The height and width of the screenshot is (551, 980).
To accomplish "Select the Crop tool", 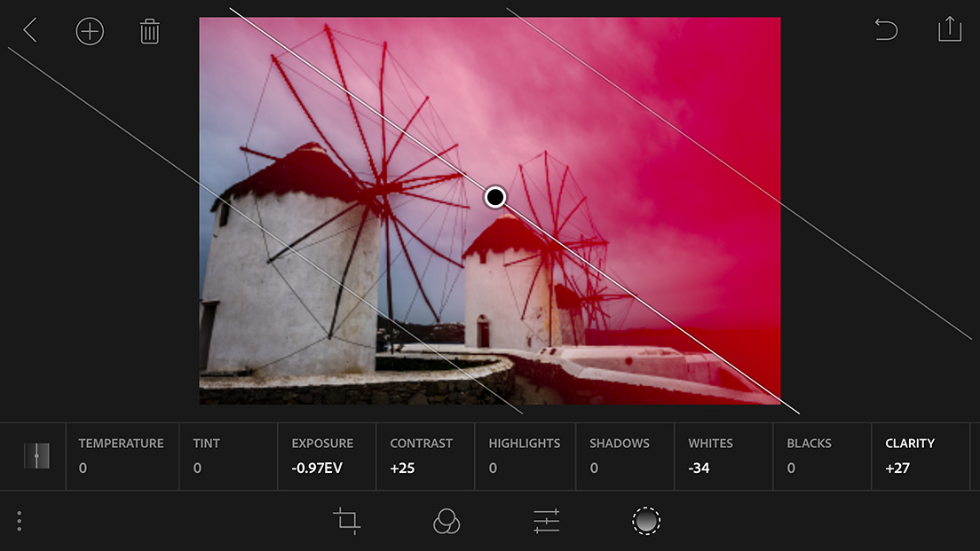I will (x=347, y=521).
